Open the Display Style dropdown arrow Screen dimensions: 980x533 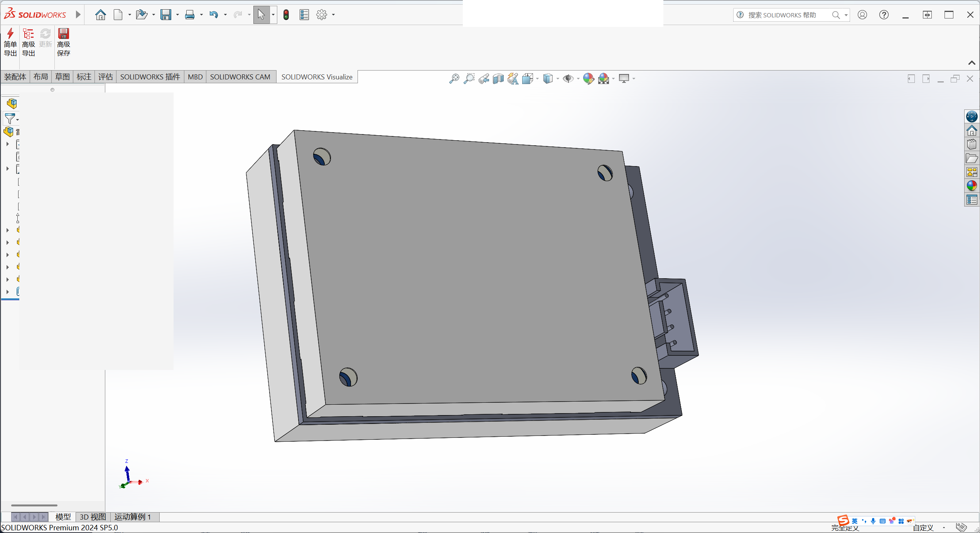tap(558, 79)
